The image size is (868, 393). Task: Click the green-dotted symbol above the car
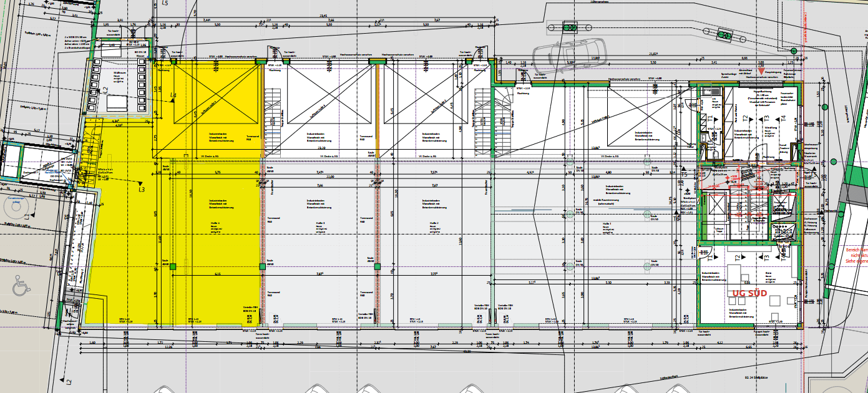coord(570,27)
